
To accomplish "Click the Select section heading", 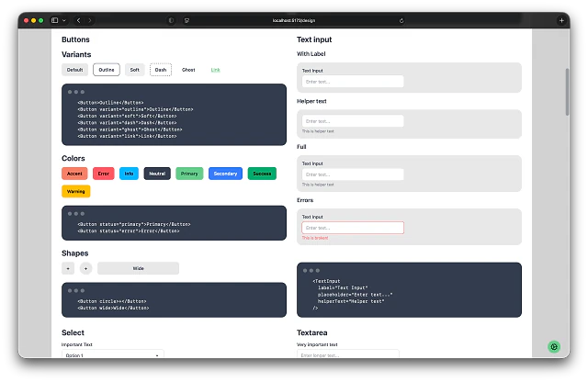I will [x=73, y=332].
